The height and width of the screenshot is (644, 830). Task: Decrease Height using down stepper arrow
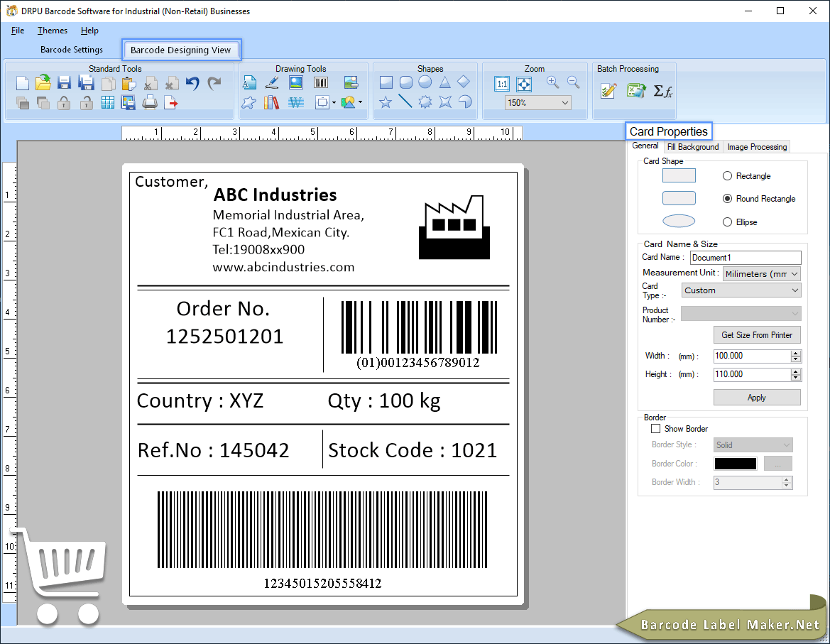point(796,377)
